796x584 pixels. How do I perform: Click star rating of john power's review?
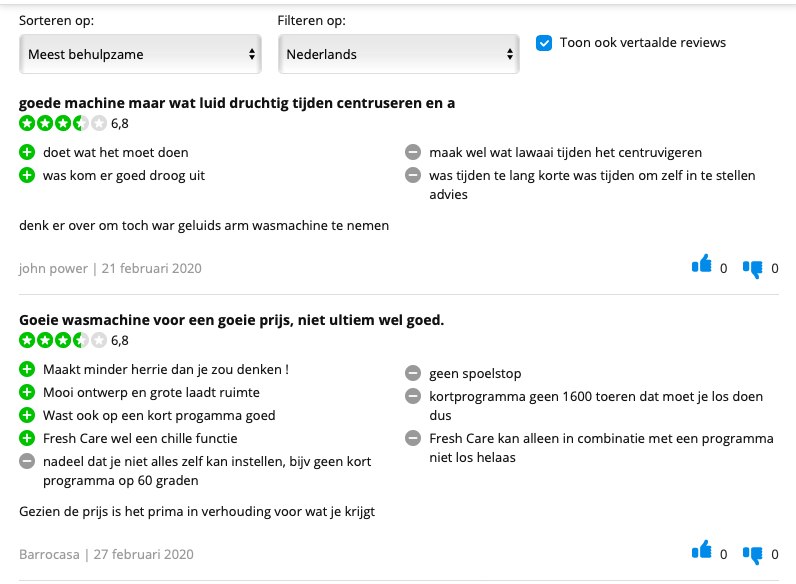pyautogui.click(x=62, y=124)
